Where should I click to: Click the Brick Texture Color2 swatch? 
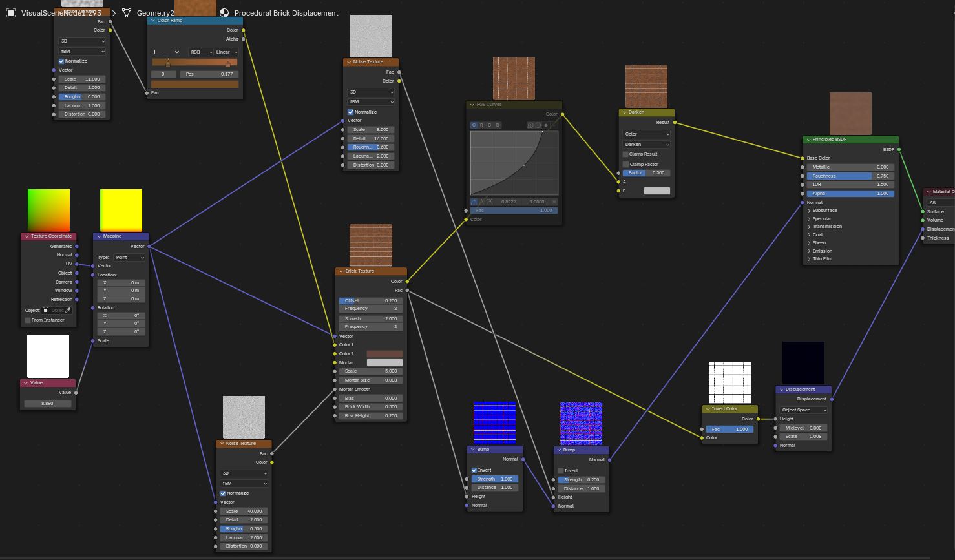tap(384, 354)
